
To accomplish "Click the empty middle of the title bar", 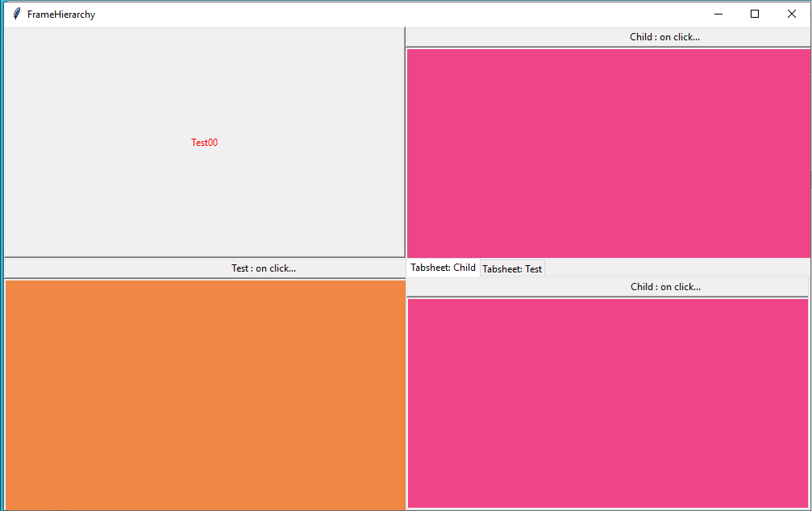I will pos(403,14).
